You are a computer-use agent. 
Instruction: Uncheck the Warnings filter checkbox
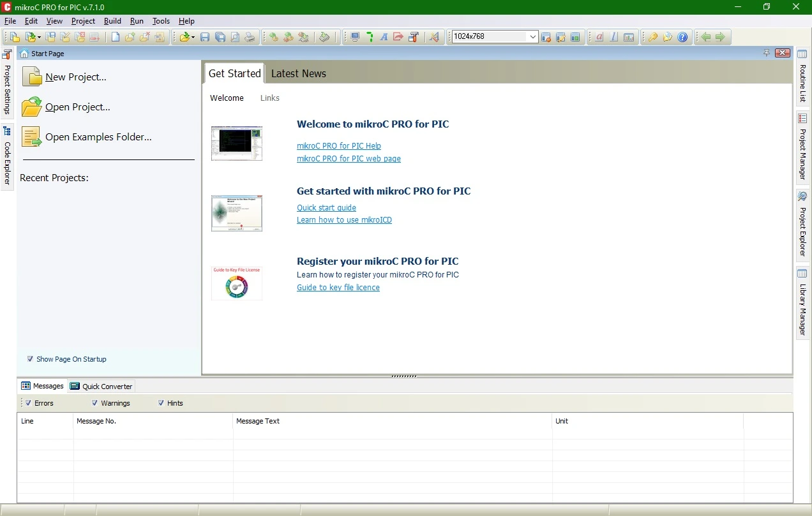pyautogui.click(x=94, y=403)
